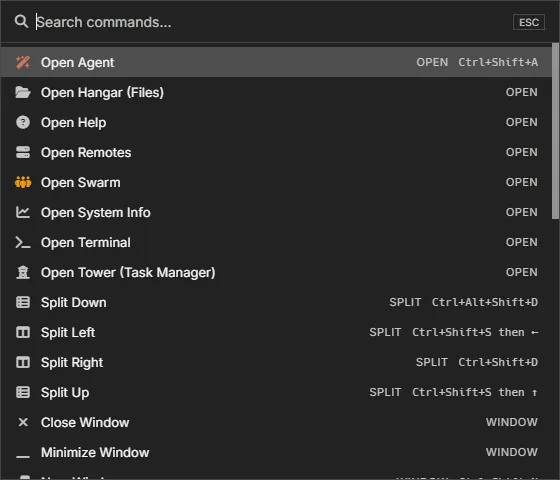Image resolution: width=560 pixels, height=480 pixels.
Task: Click the Split Right columns icon
Action: (x=23, y=362)
